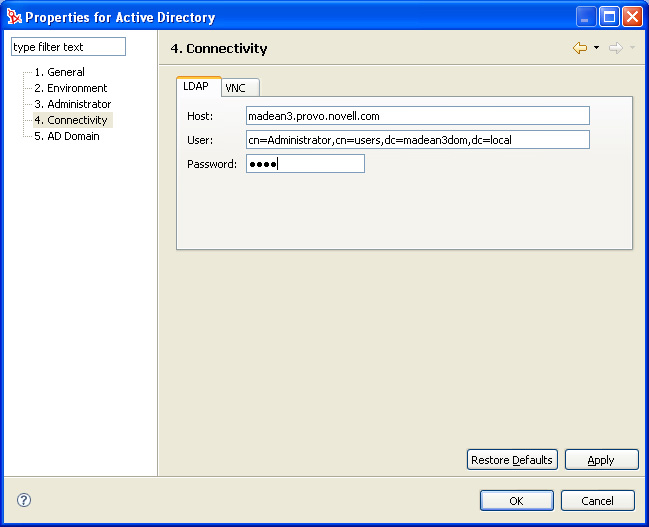This screenshot has width=649, height=527.
Task: Click the back navigation arrow icon
Action: coord(580,48)
